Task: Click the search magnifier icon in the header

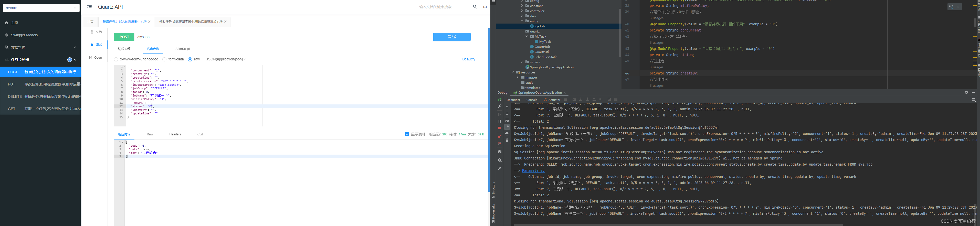Action: pyautogui.click(x=475, y=6)
